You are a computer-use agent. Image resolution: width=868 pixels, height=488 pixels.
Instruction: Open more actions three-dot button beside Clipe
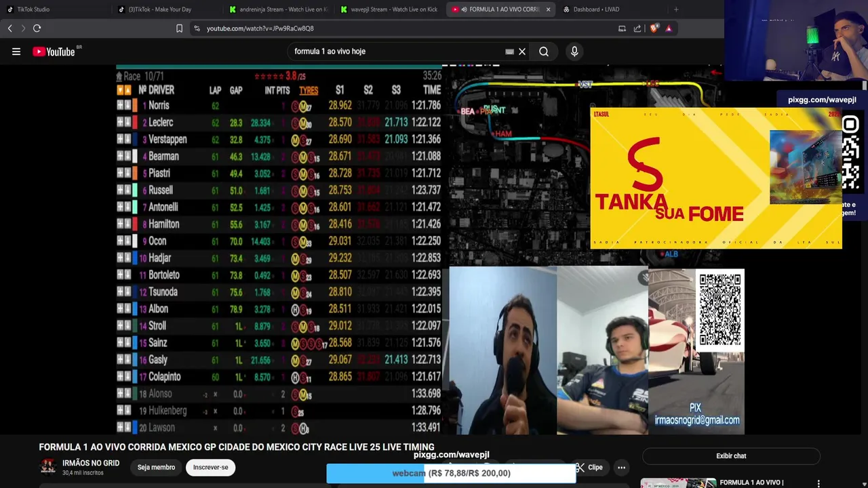click(621, 467)
